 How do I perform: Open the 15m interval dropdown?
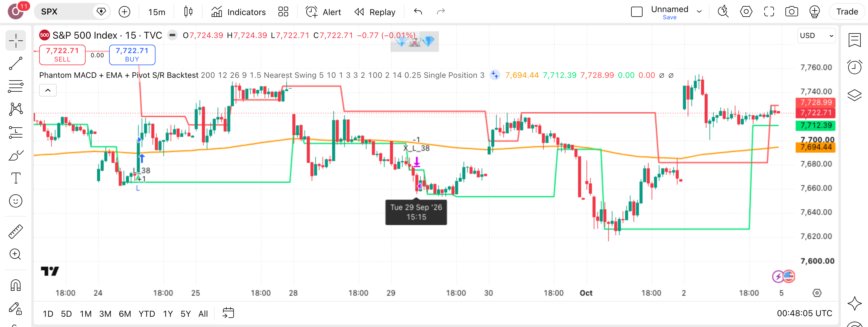point(157,12)
